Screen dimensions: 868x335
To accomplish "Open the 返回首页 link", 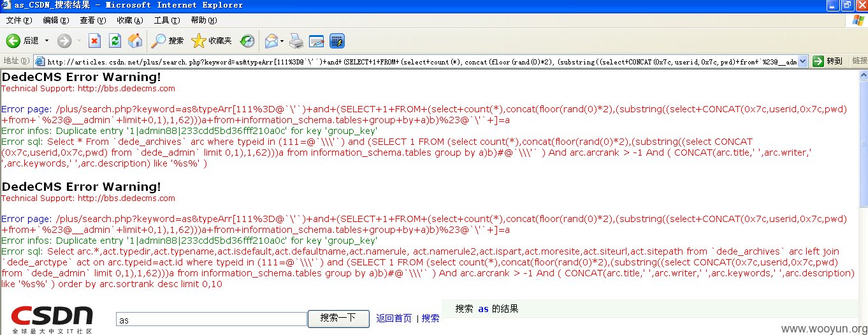I will click(x=394, y=318).
